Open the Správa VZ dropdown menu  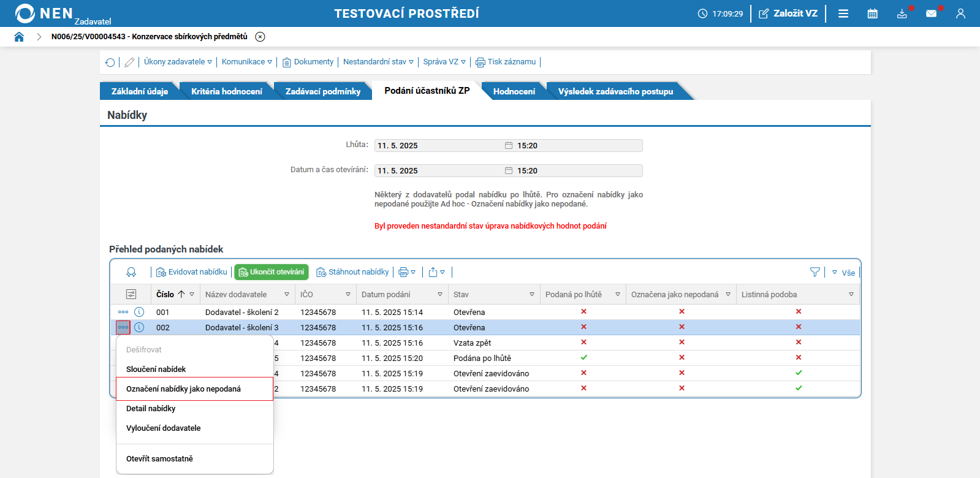click(x=444, y=62)
